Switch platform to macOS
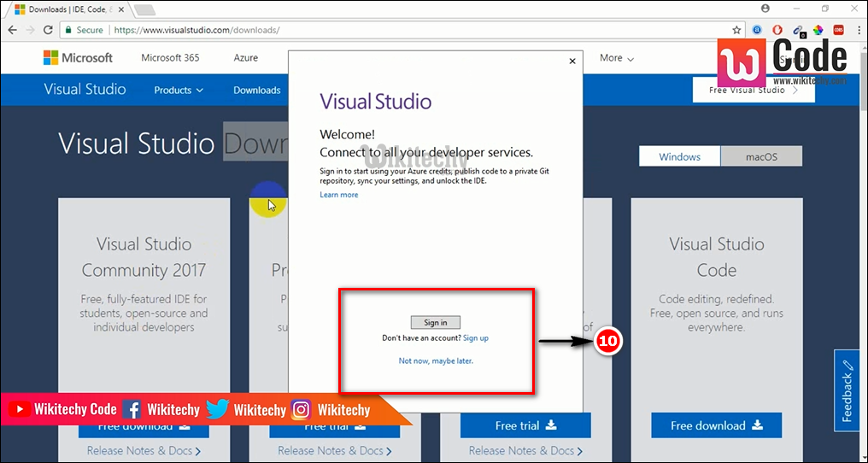 point(760,156)
